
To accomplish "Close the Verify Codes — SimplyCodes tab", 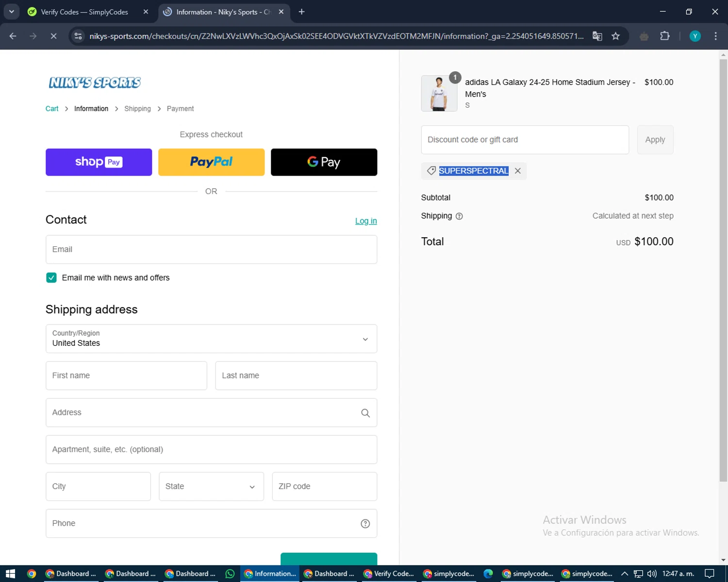I will tap(146, 12).
